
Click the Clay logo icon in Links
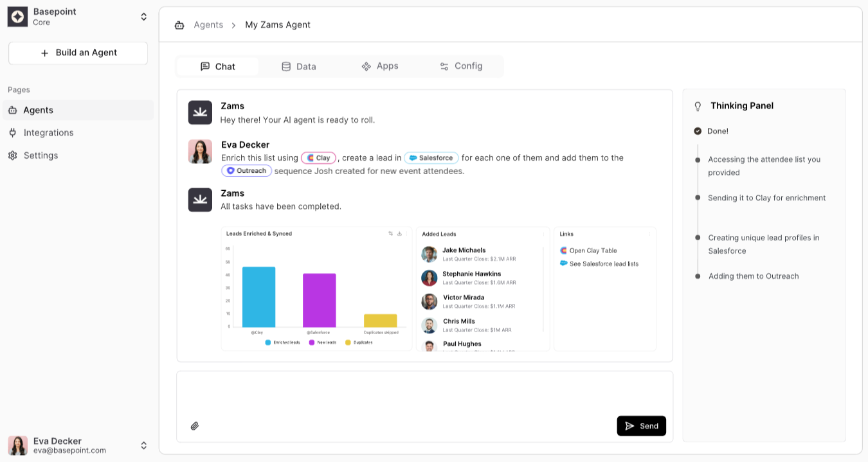click(x=563, y=251)
